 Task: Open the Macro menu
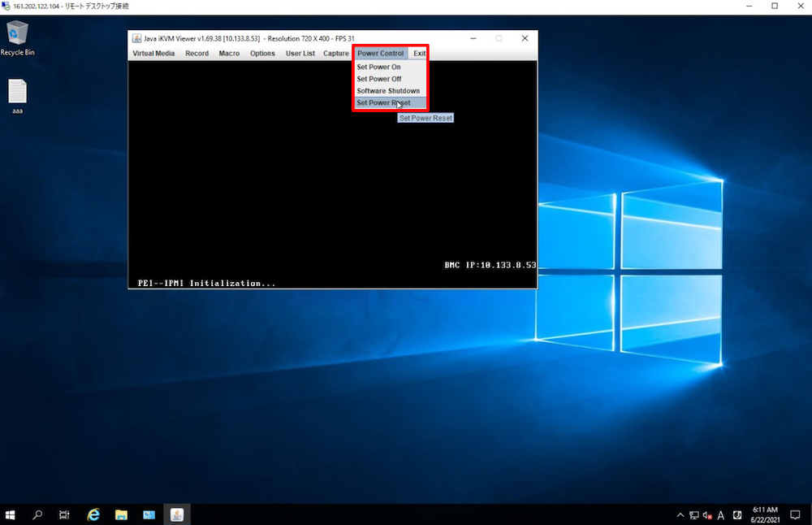tap(229, 54)
